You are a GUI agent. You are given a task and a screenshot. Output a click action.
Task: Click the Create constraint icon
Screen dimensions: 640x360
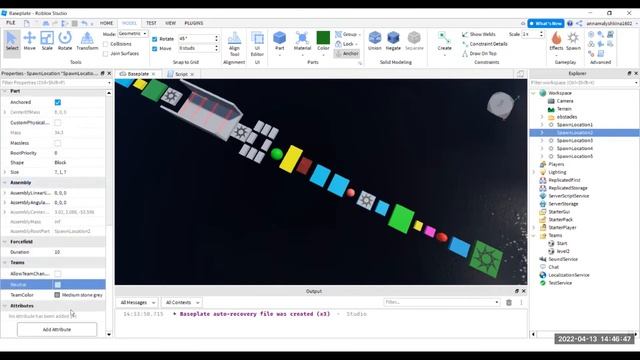click(x=444, y=41)
